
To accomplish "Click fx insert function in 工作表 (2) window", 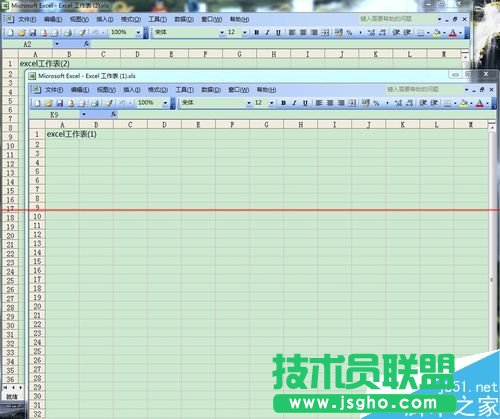I will 86,44.
